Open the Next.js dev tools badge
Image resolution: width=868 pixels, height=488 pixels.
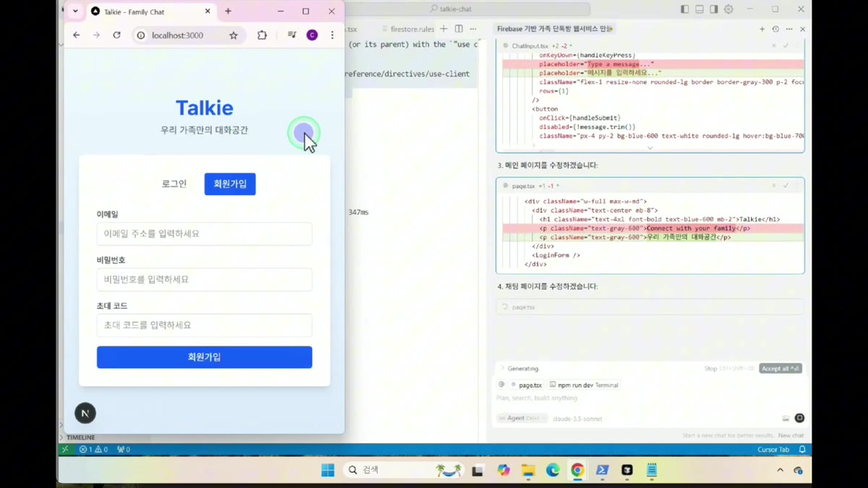tap(85, 413)
